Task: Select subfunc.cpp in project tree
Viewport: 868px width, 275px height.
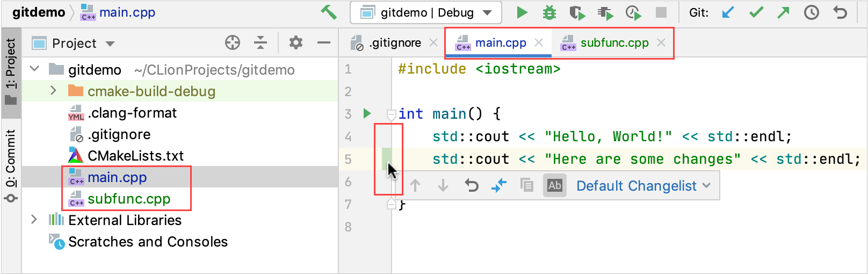Action: click(129, 199)
